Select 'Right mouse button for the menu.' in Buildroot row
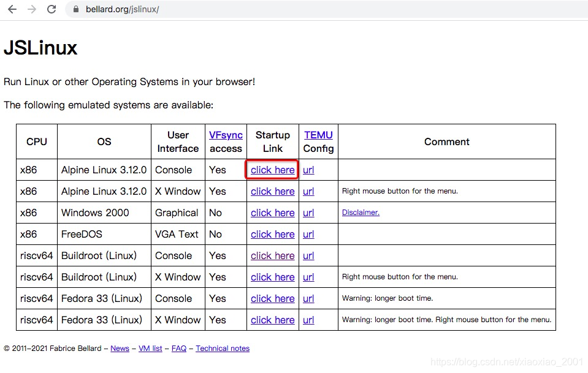Viewport: 588px width, 373px height. pyautogui.click(x=400, y=277)
